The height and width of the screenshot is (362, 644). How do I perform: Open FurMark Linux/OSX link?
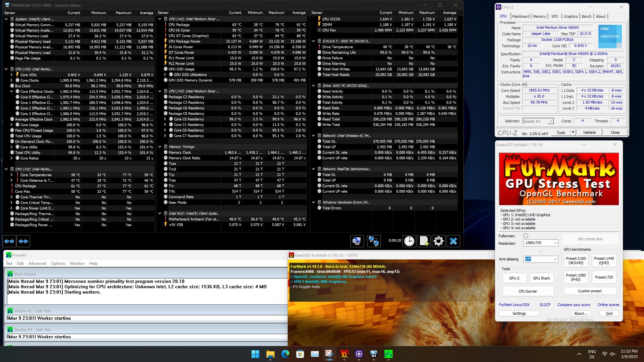514,305
